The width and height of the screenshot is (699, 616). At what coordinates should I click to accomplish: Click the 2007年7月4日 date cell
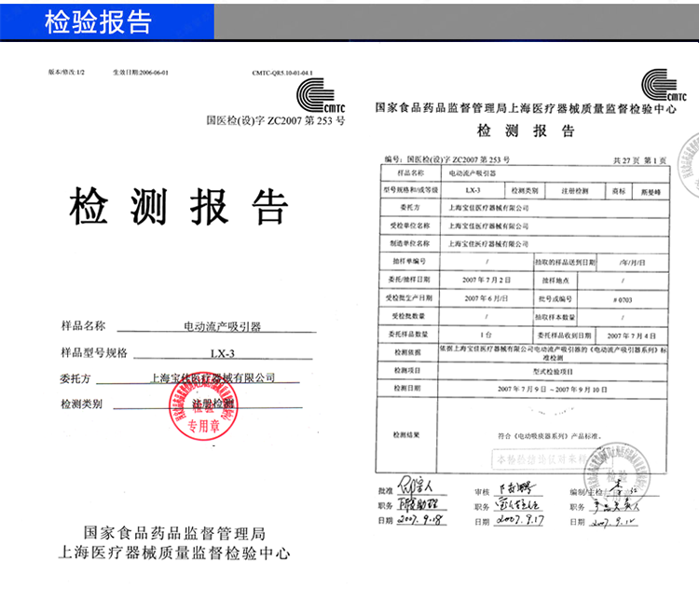(631, 335)
